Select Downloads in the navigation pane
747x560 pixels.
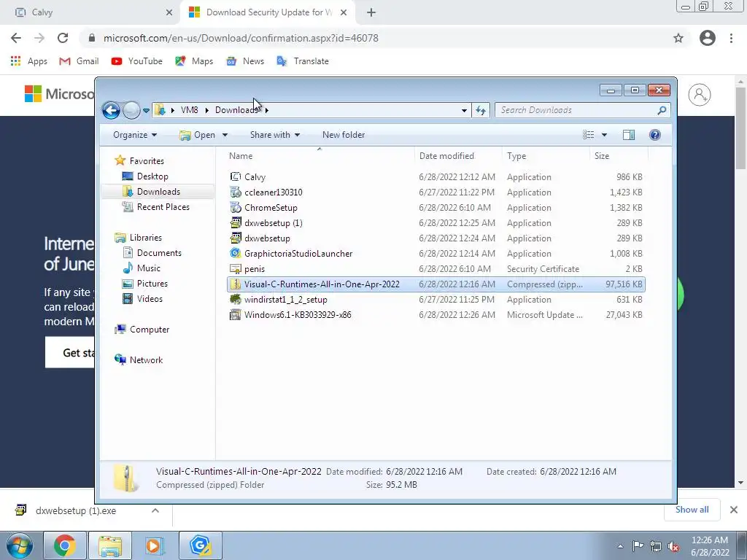[x=158, y=192]
